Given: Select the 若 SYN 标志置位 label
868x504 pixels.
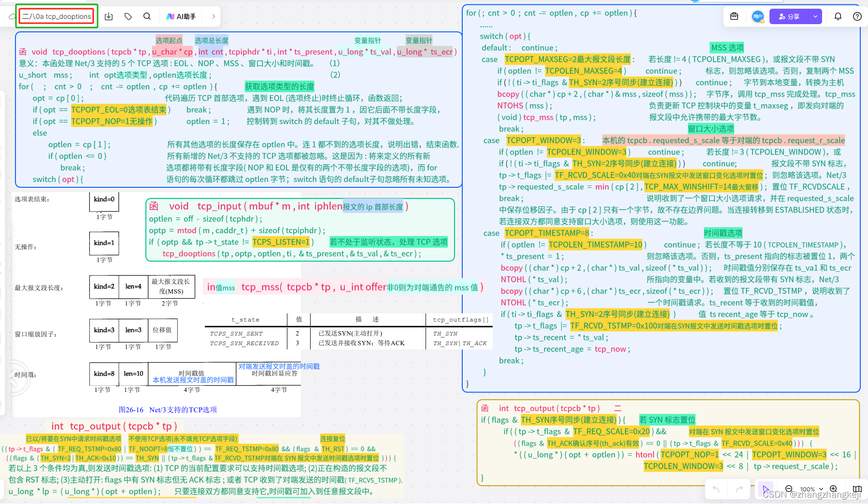Looking at the screenshot, I should click(668, 420).
